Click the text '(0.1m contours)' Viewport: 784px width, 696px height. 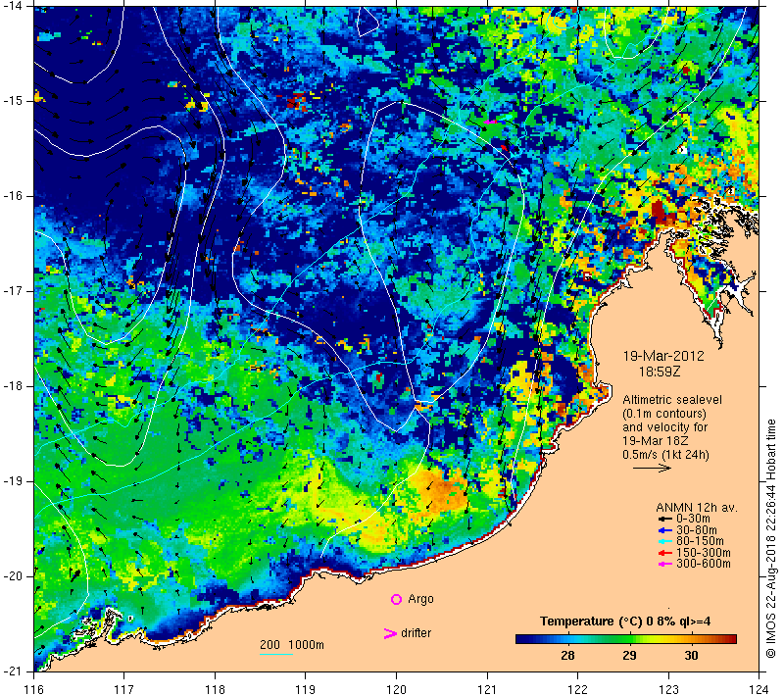click(664, 414)
